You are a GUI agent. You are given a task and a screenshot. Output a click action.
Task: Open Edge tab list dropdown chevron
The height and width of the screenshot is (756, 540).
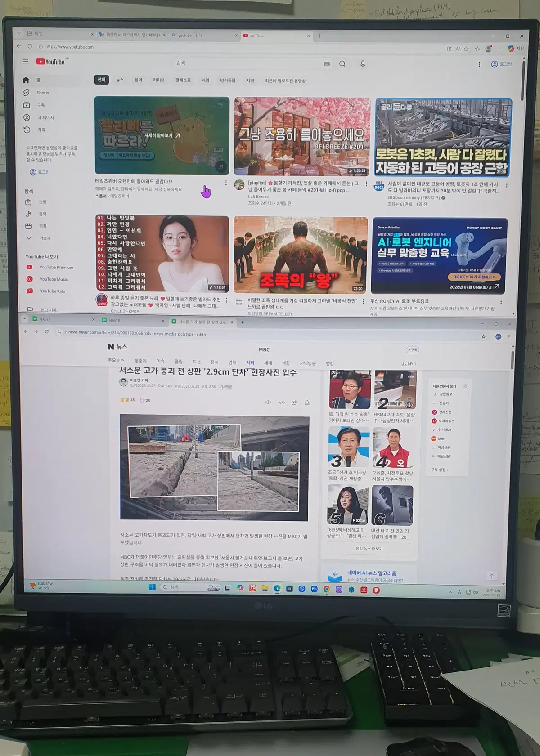pos(18,33)
